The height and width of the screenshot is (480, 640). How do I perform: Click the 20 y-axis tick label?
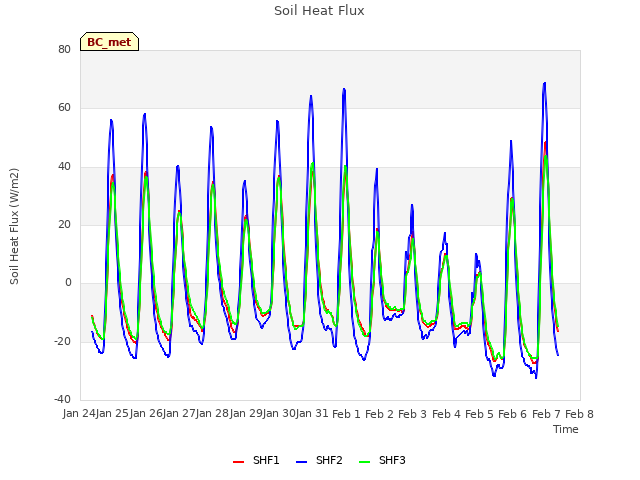coord(64,224)
